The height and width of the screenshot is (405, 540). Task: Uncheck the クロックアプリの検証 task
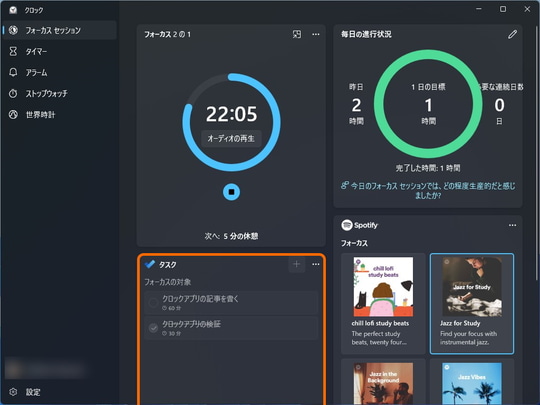pyautogui.click(x=153, y=328)
